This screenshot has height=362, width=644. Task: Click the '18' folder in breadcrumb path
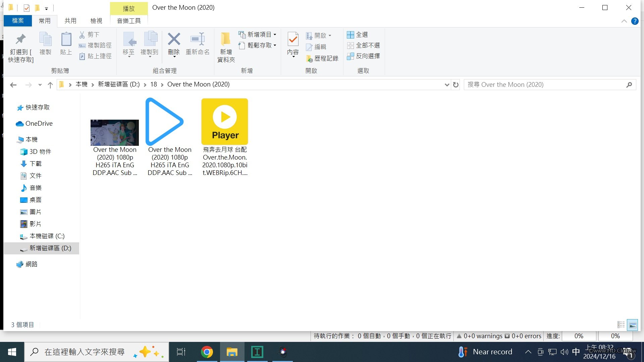click(154, 84)
